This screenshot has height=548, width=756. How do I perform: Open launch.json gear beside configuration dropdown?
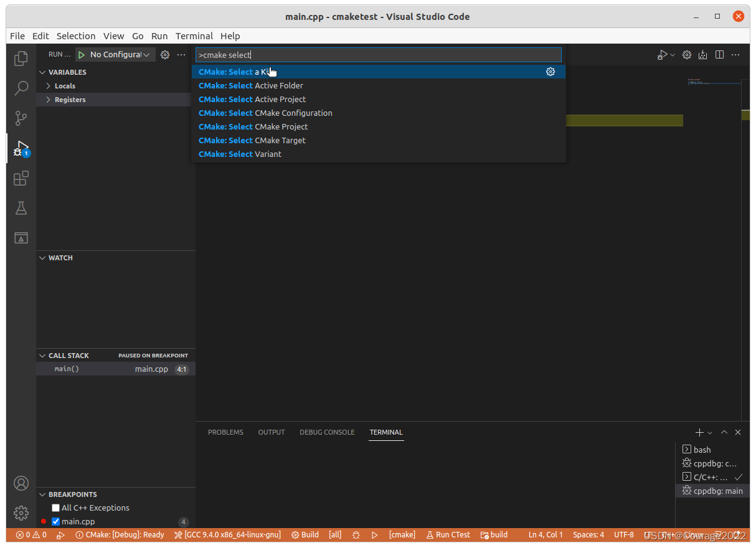click(165, 55)
